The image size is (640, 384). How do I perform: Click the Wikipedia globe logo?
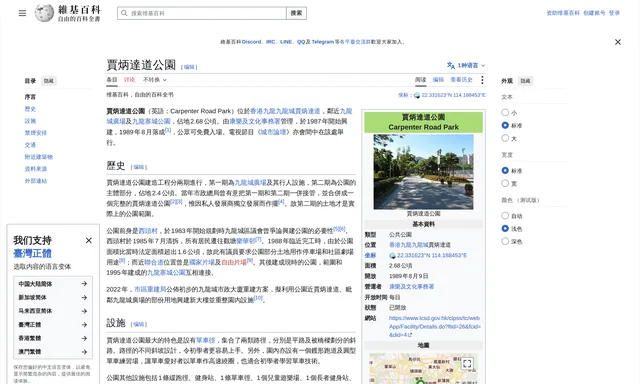[x=44, y=13]
